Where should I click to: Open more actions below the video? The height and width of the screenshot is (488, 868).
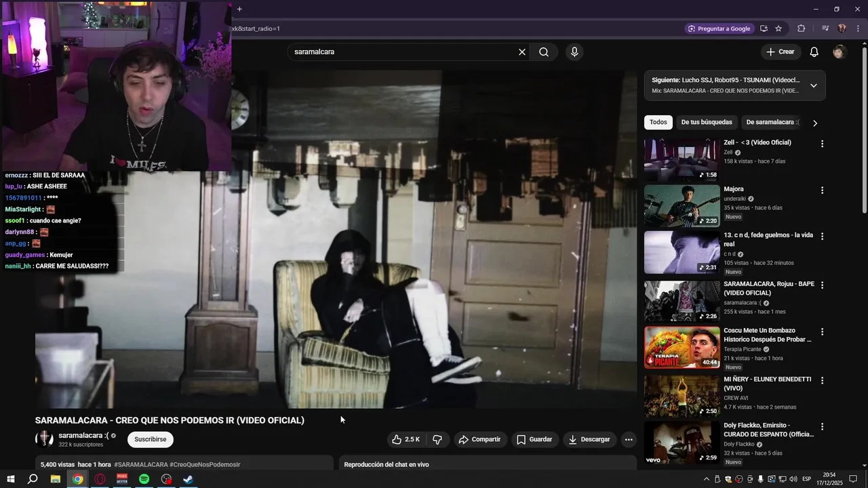(629, 439)
